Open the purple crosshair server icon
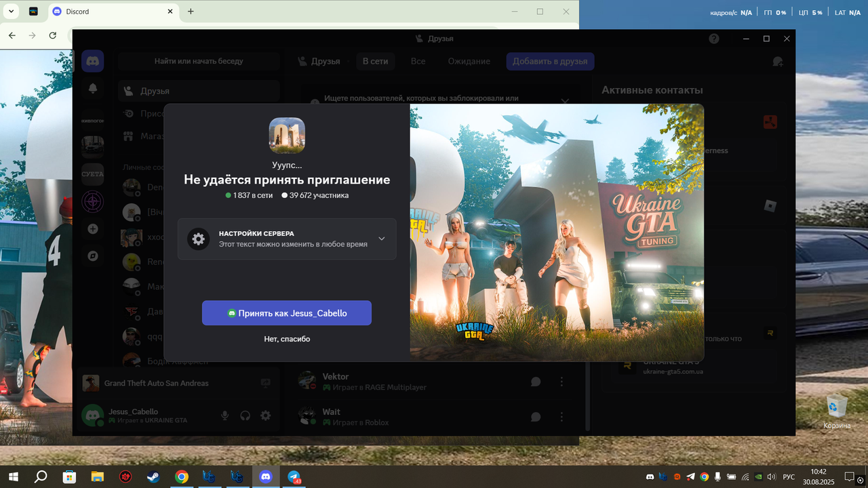The width and height of the screenshot is (868, 488). (93, 201)
